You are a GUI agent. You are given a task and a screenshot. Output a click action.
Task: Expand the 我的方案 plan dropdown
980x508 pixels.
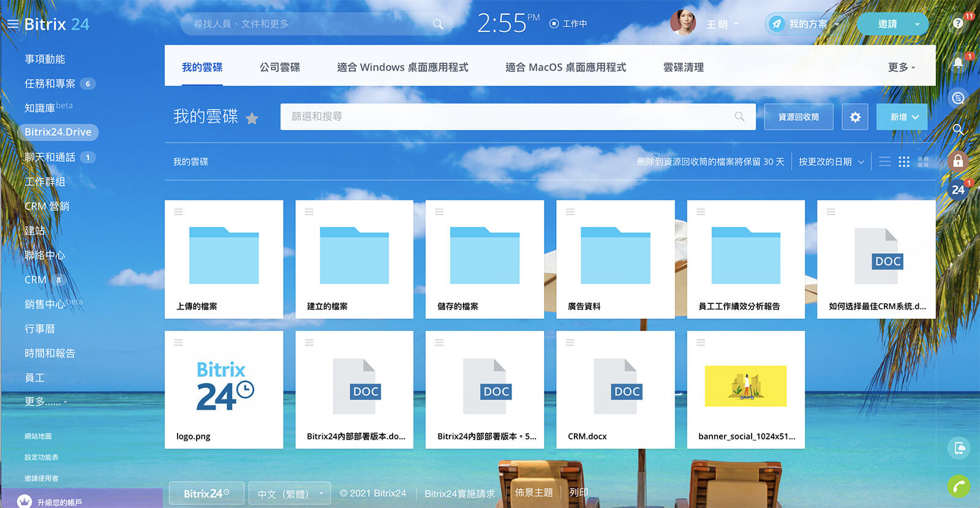837,25
